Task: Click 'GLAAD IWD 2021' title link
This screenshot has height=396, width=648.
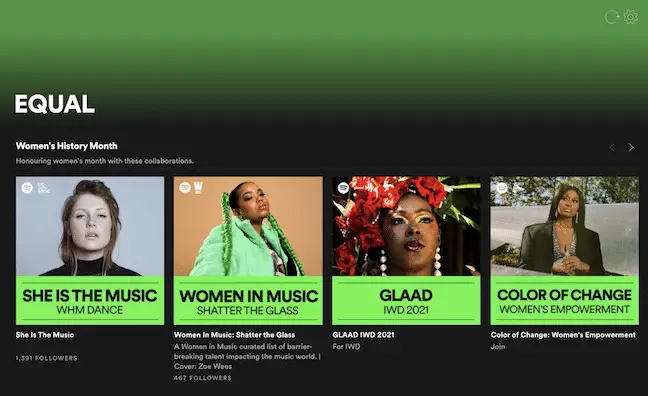Action: pyautogui.click(x=363, y=335)
